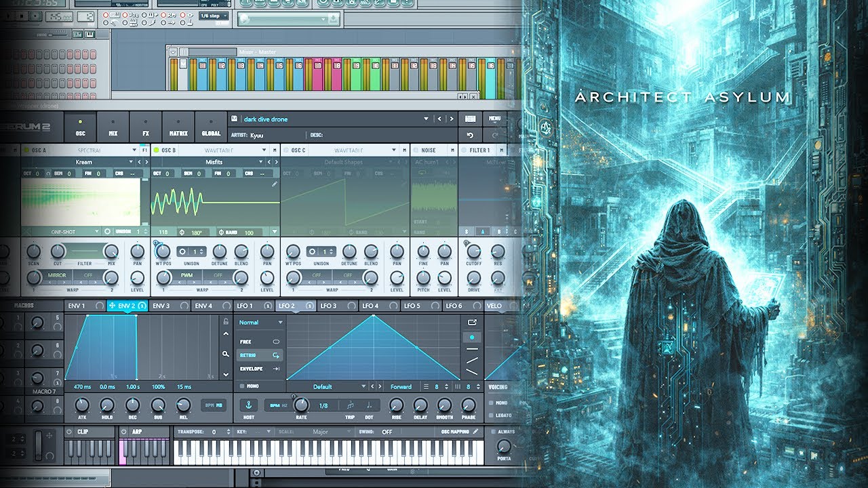The width and height of the screenshot is (868, 488).
Task: Click the envelope zoom magnifier icon
Action: (x=225, y=354)
